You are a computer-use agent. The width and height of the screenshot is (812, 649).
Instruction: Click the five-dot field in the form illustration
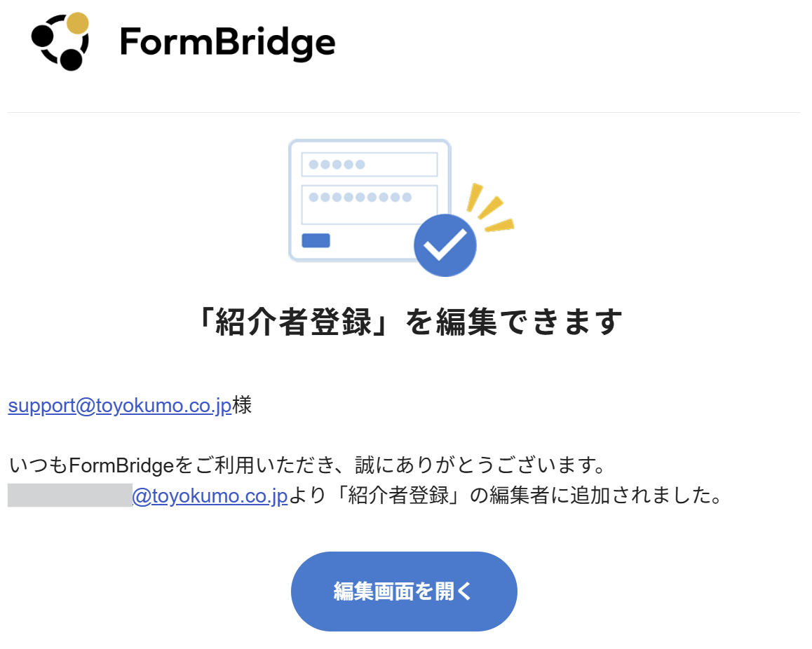pos(369,165)
